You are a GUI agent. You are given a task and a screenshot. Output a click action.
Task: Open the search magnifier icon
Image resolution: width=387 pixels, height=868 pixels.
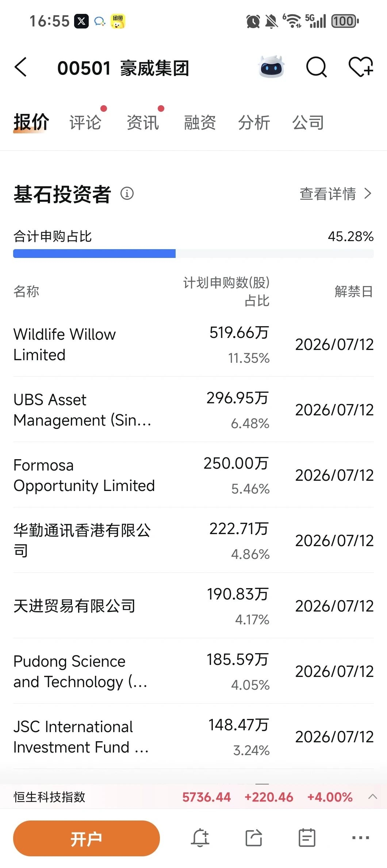click(x=316, y=67)
